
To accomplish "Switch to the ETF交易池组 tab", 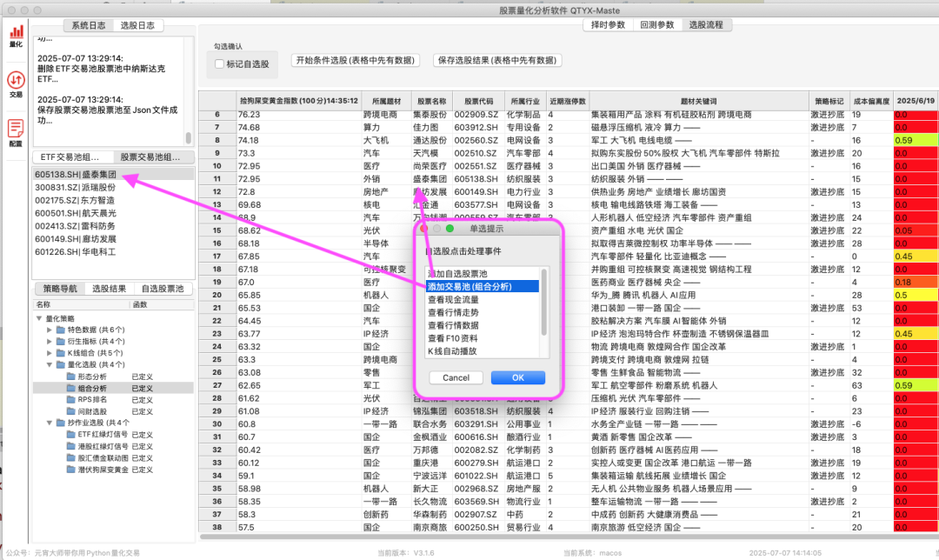I will (x=72, y=157).
